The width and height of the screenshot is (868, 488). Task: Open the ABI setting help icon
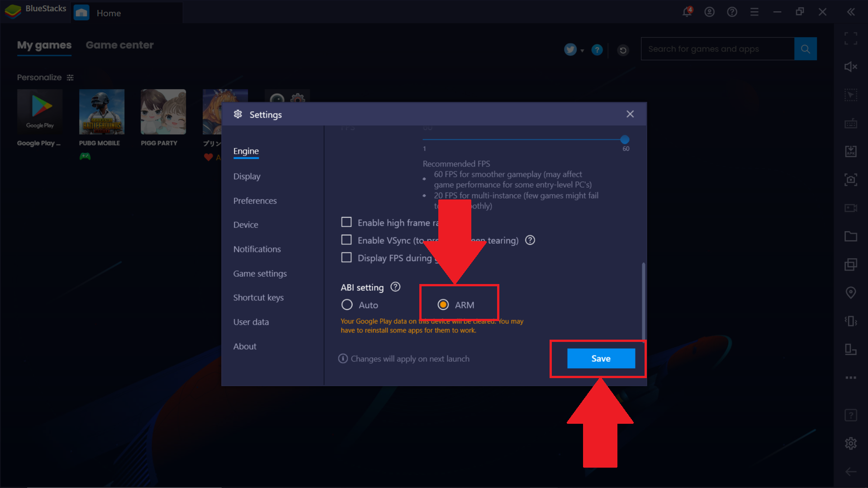point(395,287)
